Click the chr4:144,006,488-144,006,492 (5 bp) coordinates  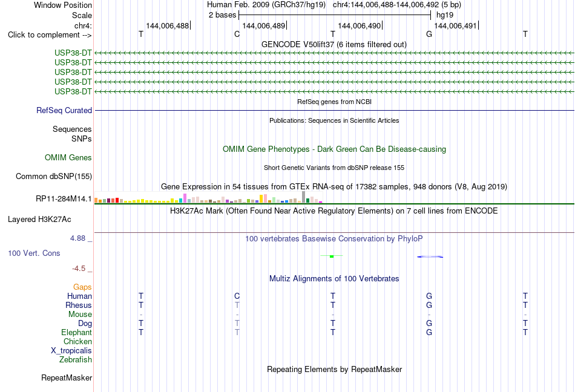[x=397, y=5]
